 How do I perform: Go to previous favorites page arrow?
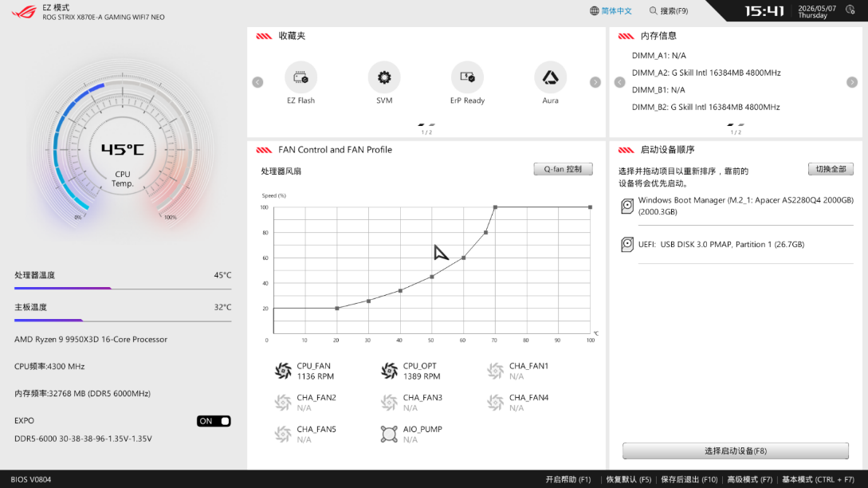pyautogui.click(x=257, y=82)
